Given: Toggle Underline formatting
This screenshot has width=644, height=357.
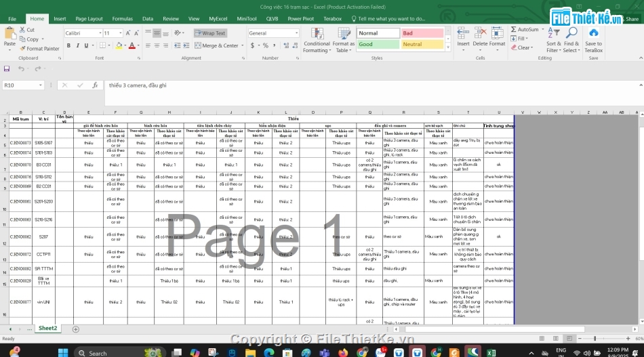Looking at the screenshot, I should point(86,45).
